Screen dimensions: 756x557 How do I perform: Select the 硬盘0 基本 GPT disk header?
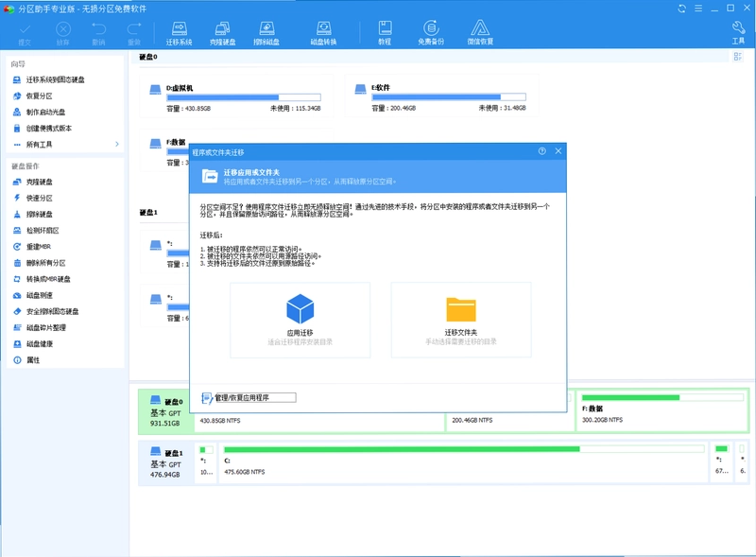166,411
